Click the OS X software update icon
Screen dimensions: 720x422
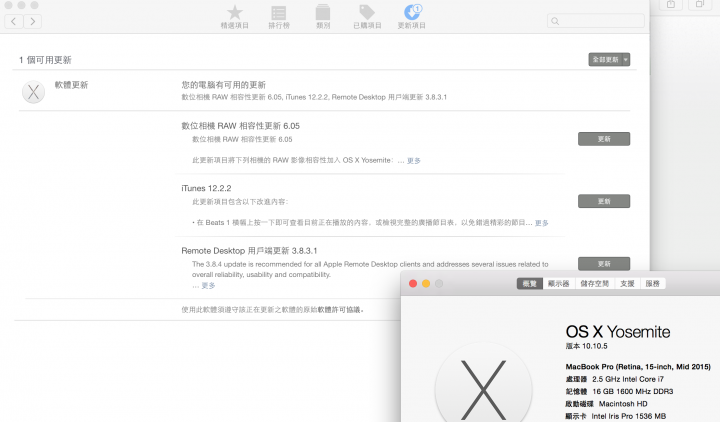34,92
